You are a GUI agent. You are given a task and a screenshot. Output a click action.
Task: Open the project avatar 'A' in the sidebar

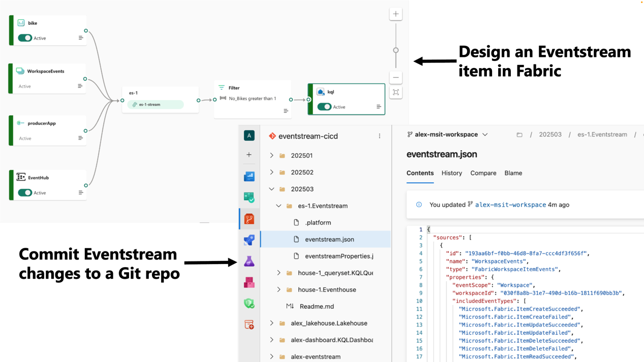click(249, 136)
